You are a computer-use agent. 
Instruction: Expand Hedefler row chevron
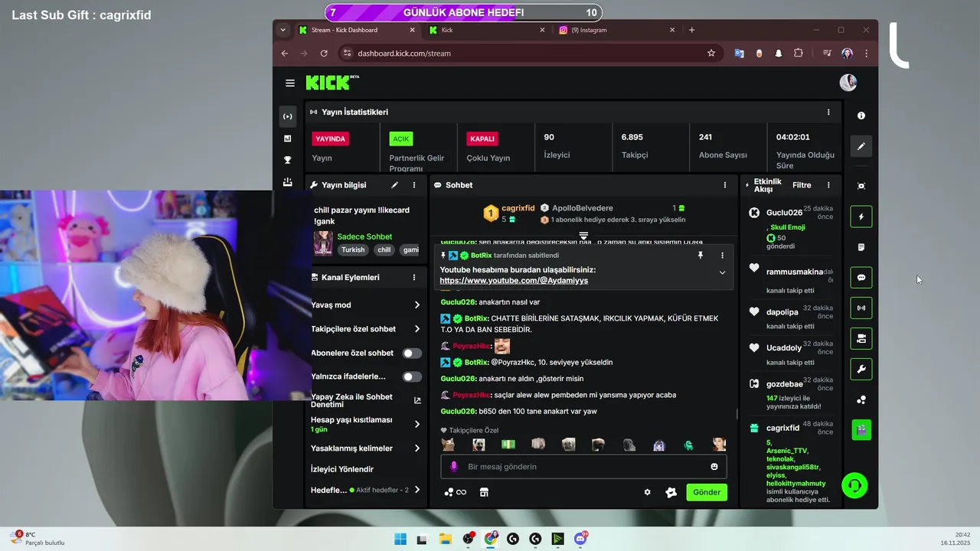point(417,490)
